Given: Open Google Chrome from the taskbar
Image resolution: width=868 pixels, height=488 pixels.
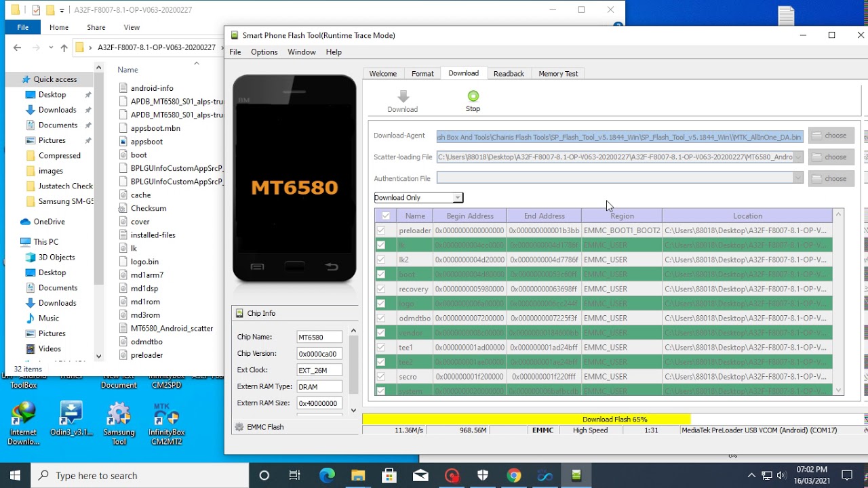Looking at the screenshot, I should 514,476.
